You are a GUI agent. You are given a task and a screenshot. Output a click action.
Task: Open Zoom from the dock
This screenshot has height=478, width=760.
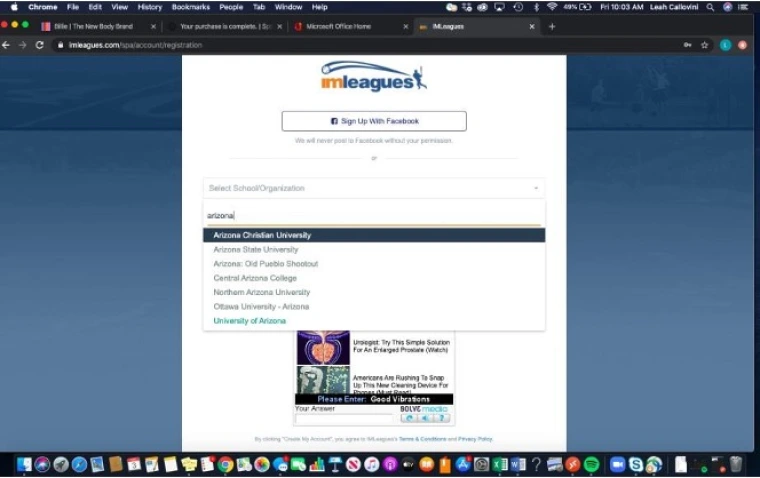point(617,464)
